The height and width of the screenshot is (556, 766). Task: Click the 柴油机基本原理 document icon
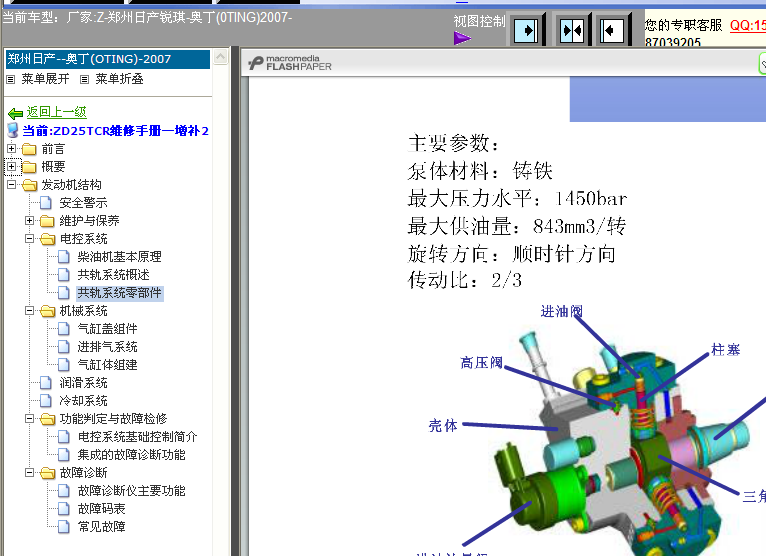point(64,257)
